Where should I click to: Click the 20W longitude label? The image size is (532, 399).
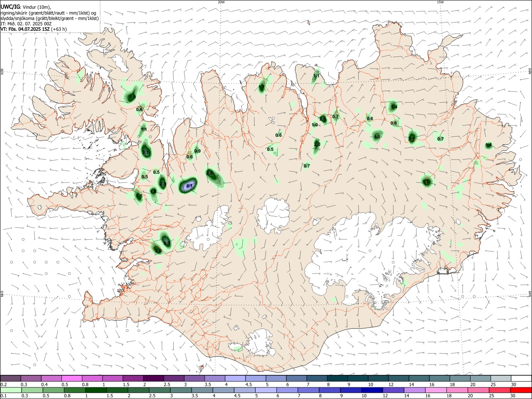221,2
